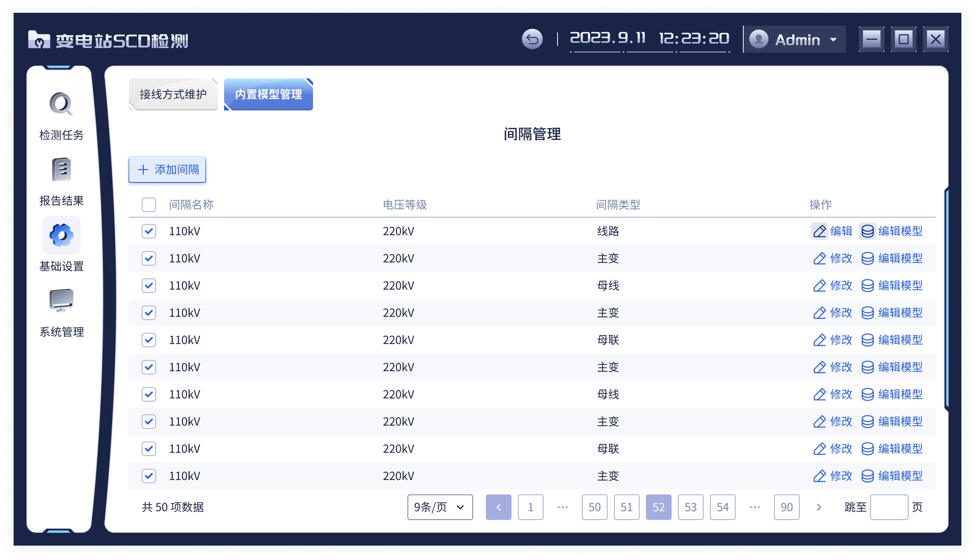Image resolution: width=975 pixels, height=560 pixels.
Task: Uncheck the checkbox of last 主变 row
Action: [x=148, y=476]
